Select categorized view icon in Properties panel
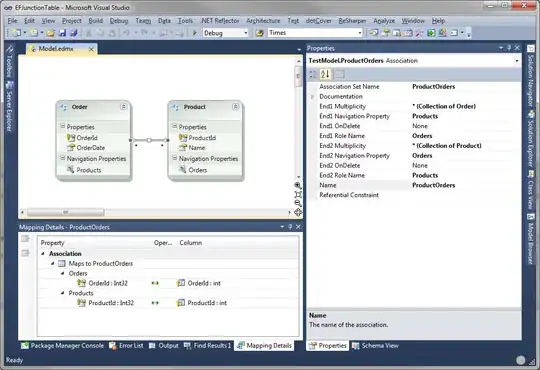This screenshot has width=540, height=370. pyautogui.click(x=313, y=74)
